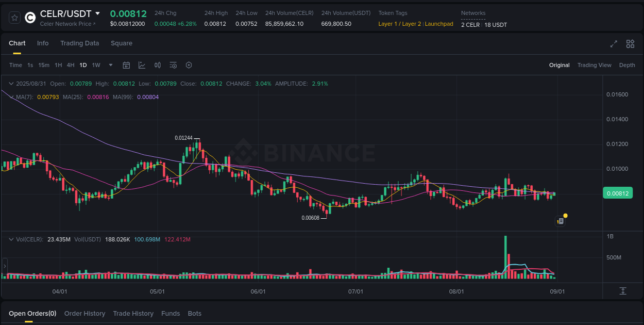The width and height of the screenshot is (644, 325).
Task: Expand chart to fullscreen with diagonal-arrow icon
Action: 614,44
